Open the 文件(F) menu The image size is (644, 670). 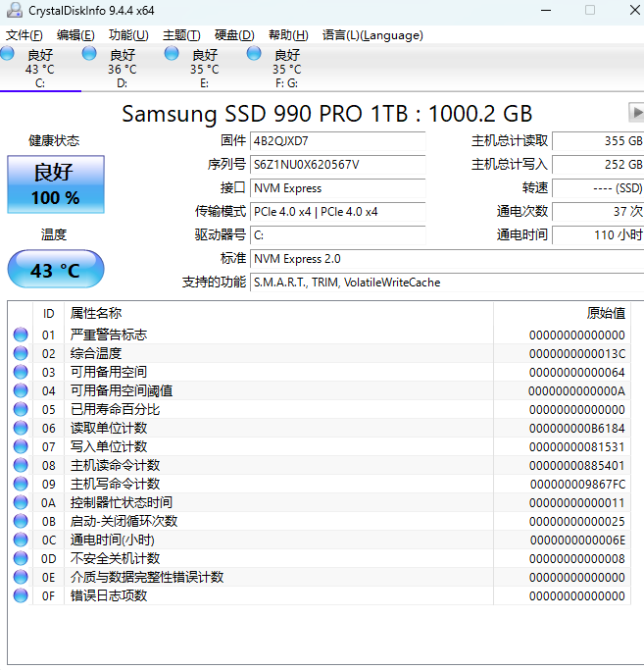(25, 35)
